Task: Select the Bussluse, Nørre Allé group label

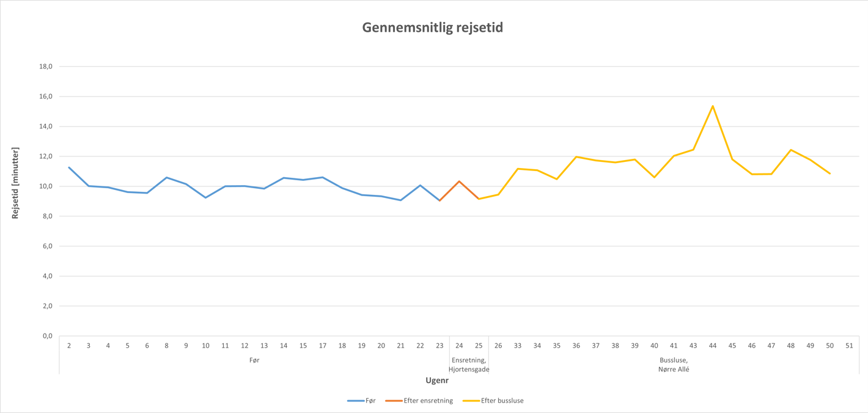Action: (674, 365)
